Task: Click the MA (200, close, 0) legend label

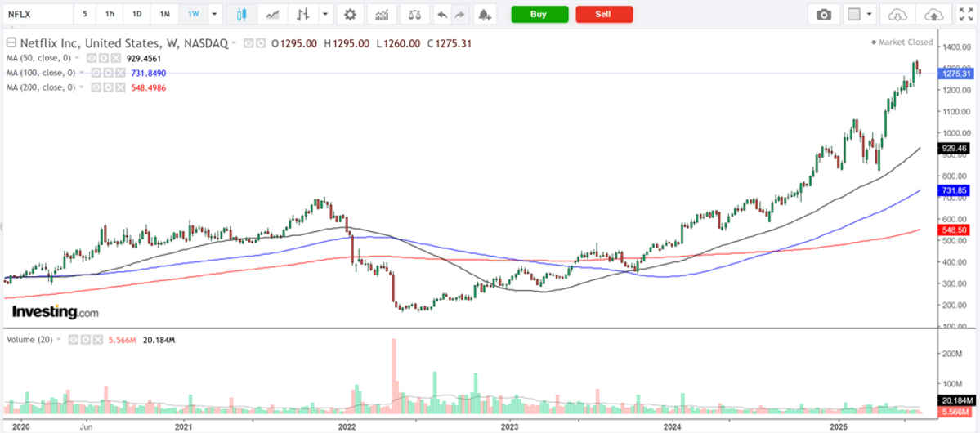Action: [41, 87]
